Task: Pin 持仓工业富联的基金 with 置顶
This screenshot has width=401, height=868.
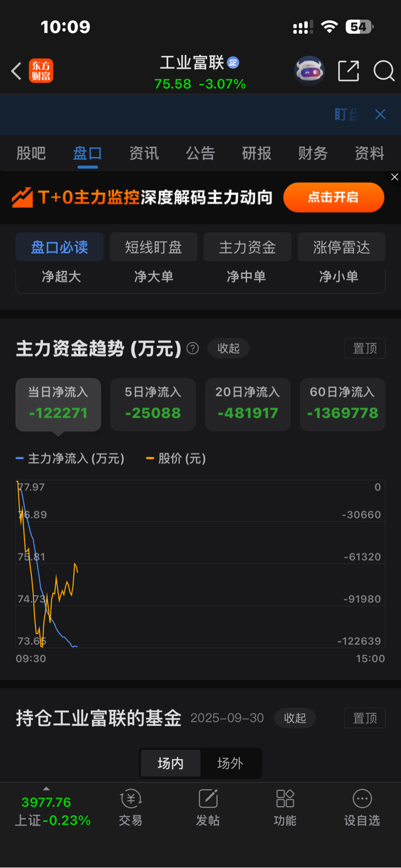Action: [x=365, y=718]
